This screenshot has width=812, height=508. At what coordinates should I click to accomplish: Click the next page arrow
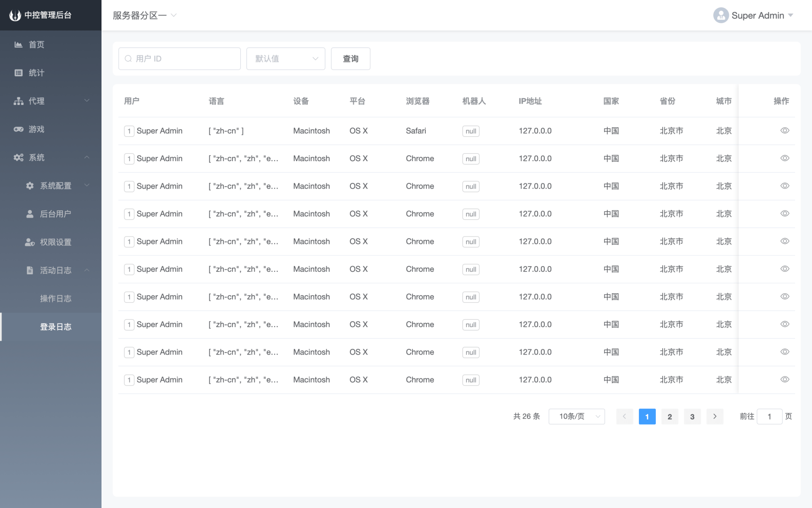click(715, 417)
